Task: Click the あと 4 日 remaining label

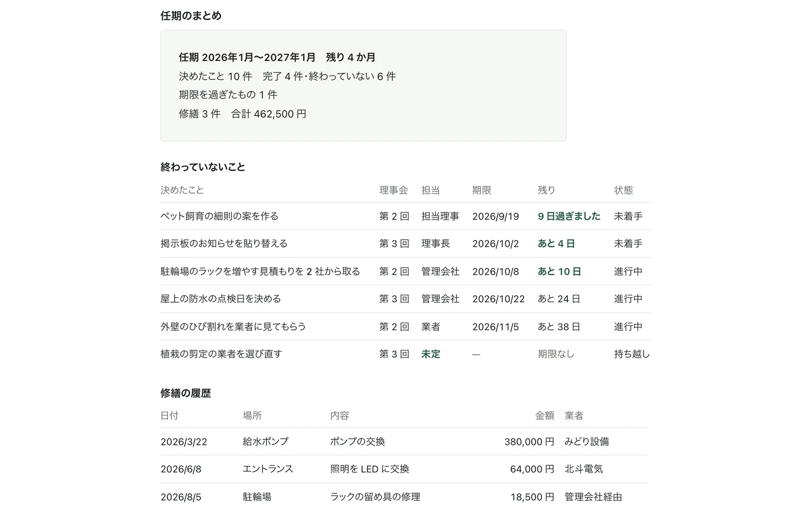Action: 556,243
